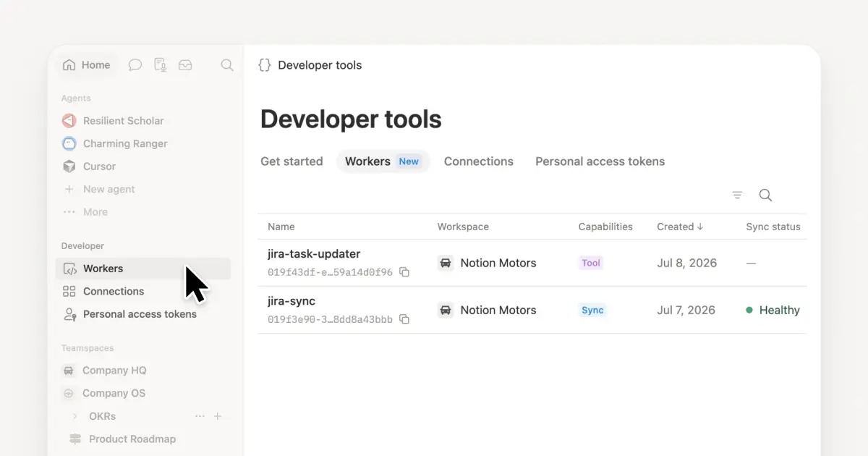Click the jira-sync ID text 019f3e90
This screenshot has width=868, height=456.
point(330,319)
